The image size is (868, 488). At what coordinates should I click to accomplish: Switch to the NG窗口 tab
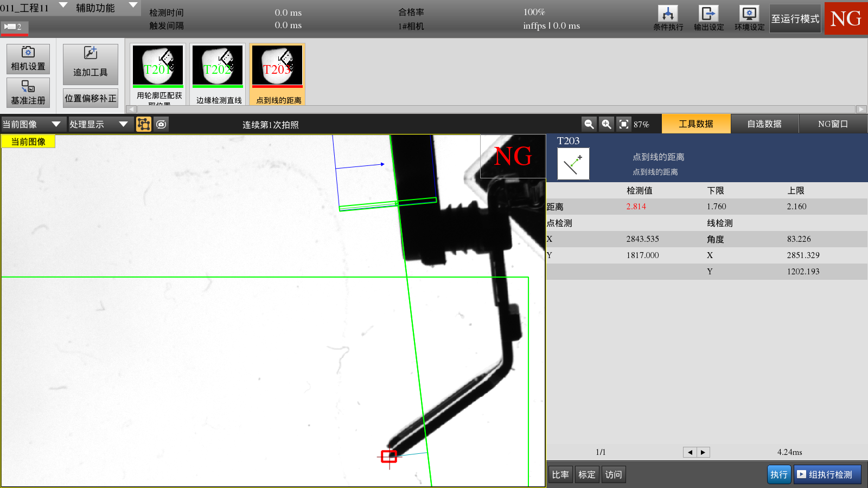pyautogui.click(x=832, y=124)
